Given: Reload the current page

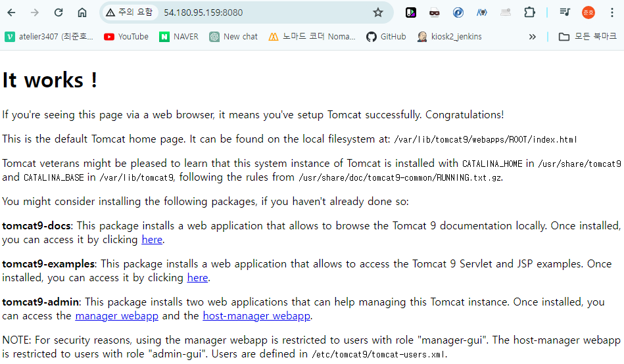Looking at the screenshot, I should pos(59,12).
